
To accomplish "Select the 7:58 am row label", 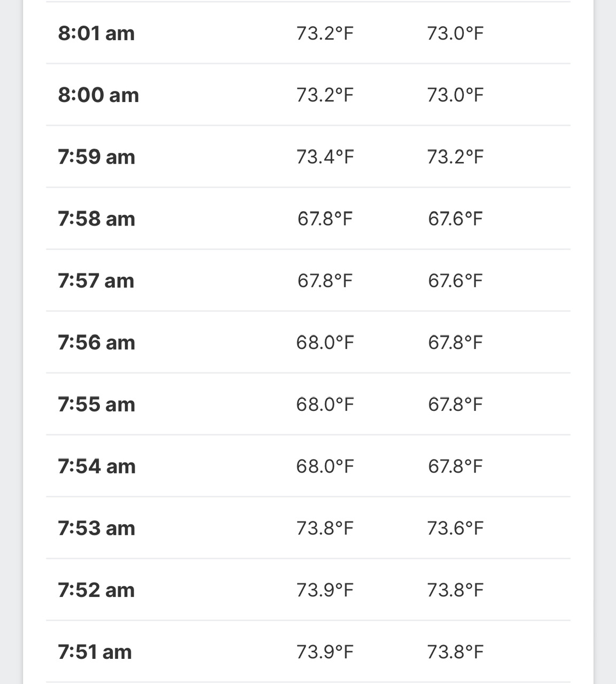I will point(96,219).
